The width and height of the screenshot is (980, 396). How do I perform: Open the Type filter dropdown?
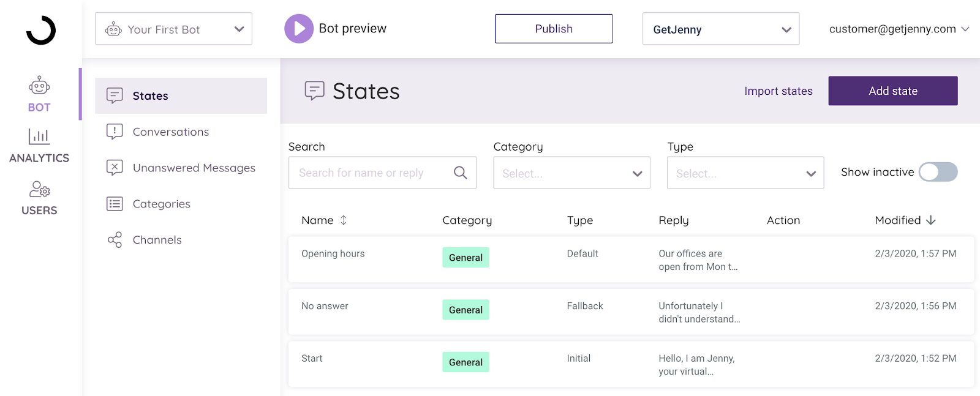[745, 173]
